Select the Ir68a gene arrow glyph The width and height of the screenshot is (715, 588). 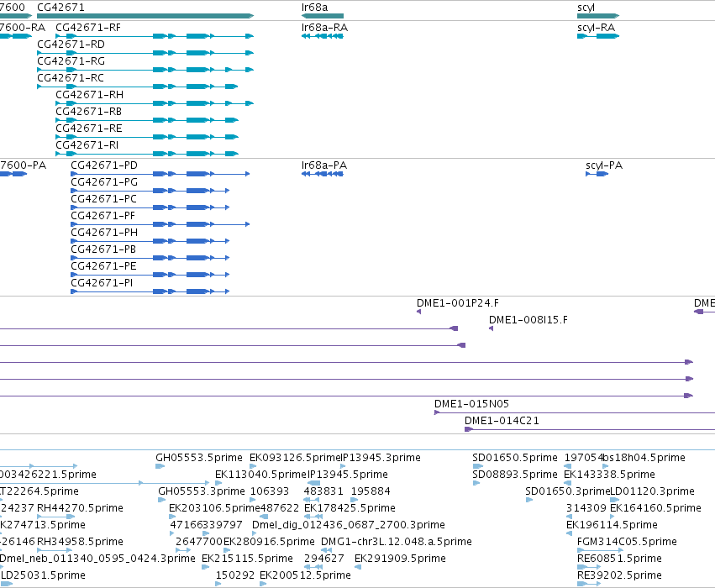(x=323, y=16)
